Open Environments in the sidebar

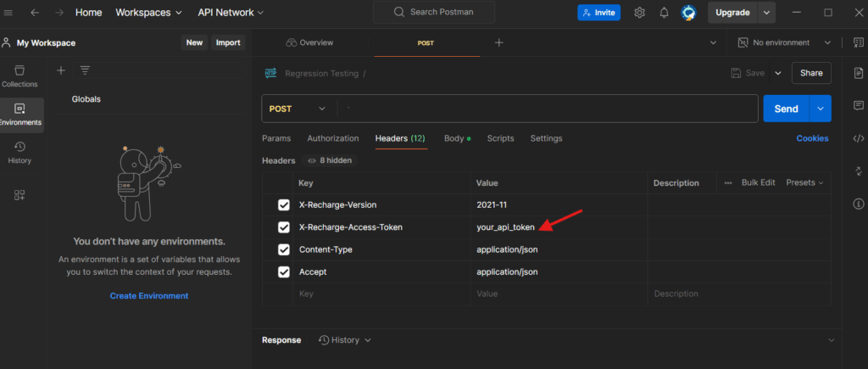point(20,115)
